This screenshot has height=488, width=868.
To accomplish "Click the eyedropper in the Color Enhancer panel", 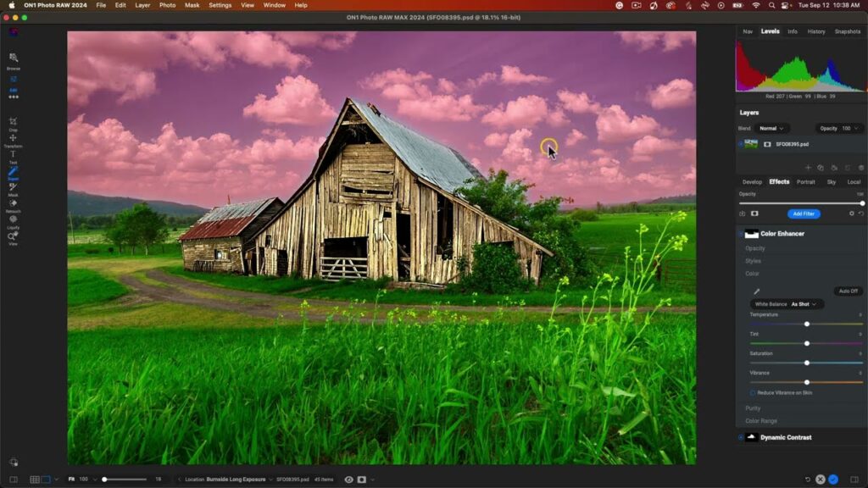I will [x=757, y=291].
